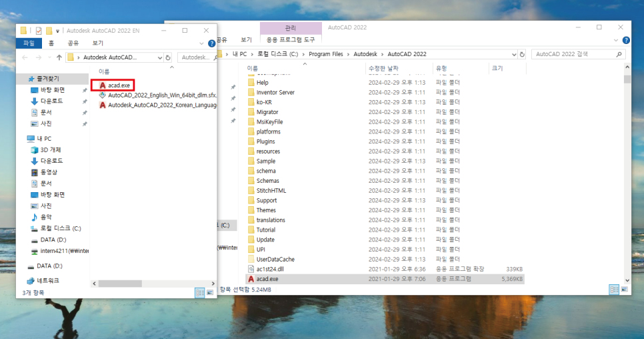Sort by the 유형 column header
644x339 pixels.
pyautogui.click(x=461, y=68)
